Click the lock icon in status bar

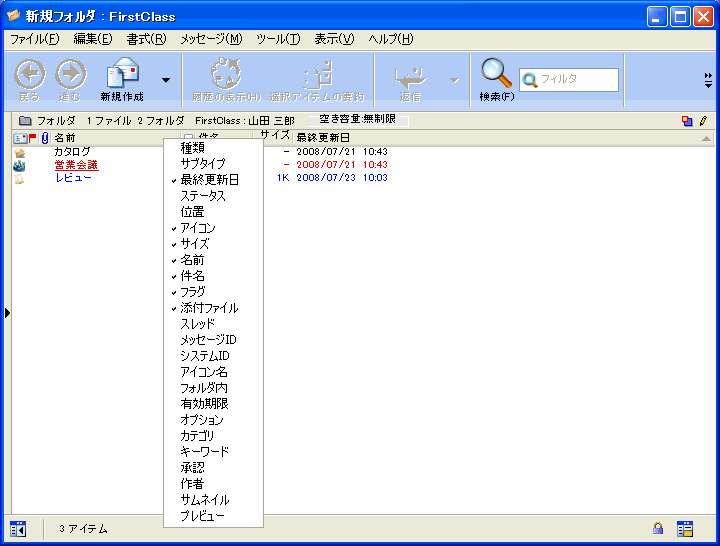[x=658, y=528]
